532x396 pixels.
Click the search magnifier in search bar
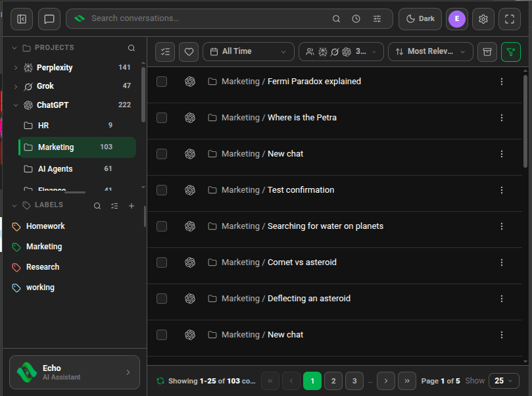tap(336, 18)
